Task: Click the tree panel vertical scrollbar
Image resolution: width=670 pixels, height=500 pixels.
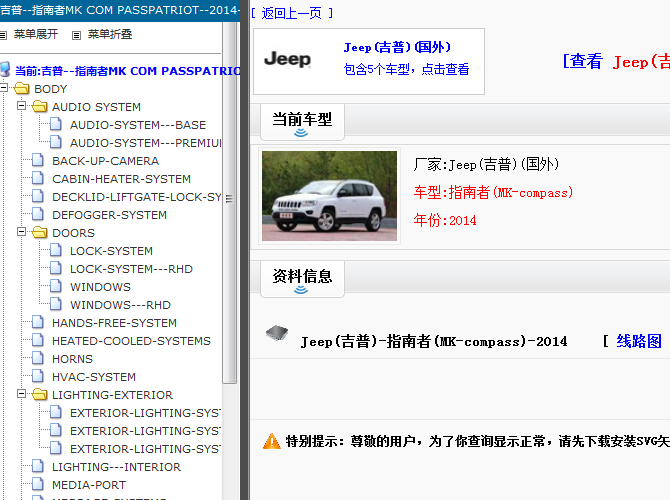Action: click(x=229, y=203)
